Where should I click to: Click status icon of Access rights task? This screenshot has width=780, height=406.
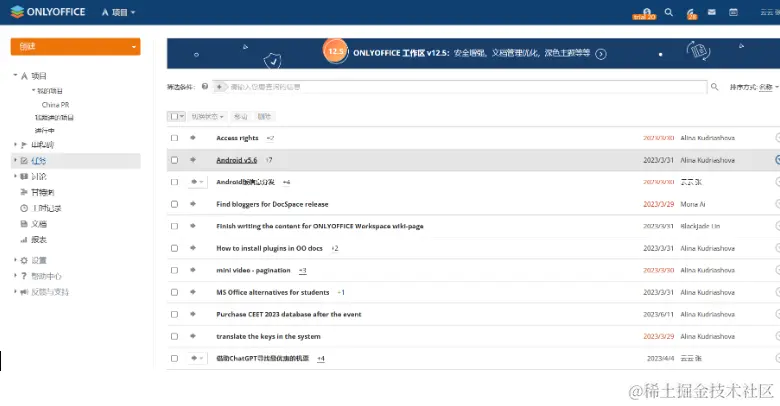point(193,138)
